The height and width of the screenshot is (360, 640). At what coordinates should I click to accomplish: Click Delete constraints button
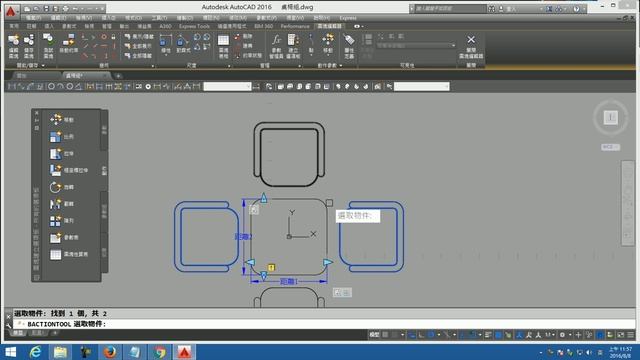tap(243, 36)
